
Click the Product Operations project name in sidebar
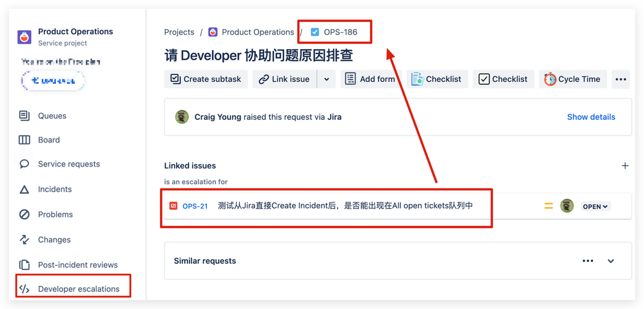coord(75,32)
